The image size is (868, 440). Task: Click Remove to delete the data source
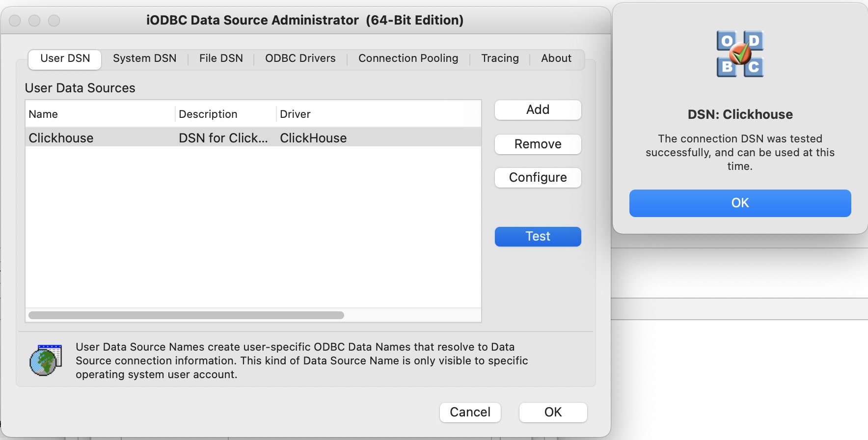(x=538, y=144)
